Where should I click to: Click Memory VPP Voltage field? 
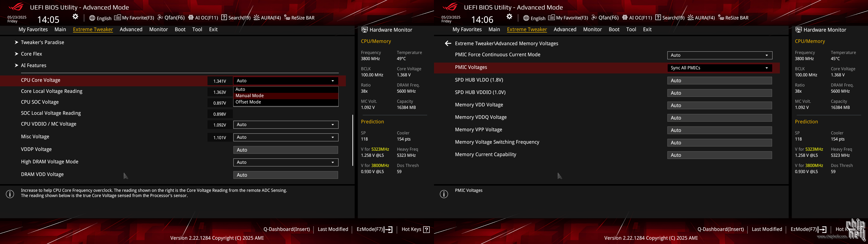(720, 130)
